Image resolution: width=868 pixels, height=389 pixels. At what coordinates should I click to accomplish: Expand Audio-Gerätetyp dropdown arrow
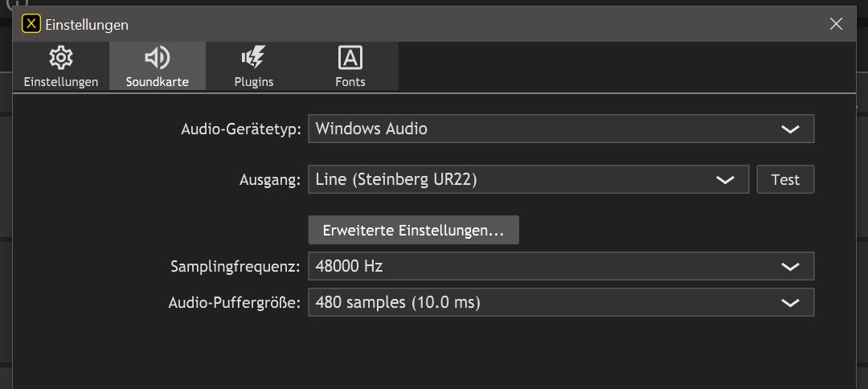(790, 129)
